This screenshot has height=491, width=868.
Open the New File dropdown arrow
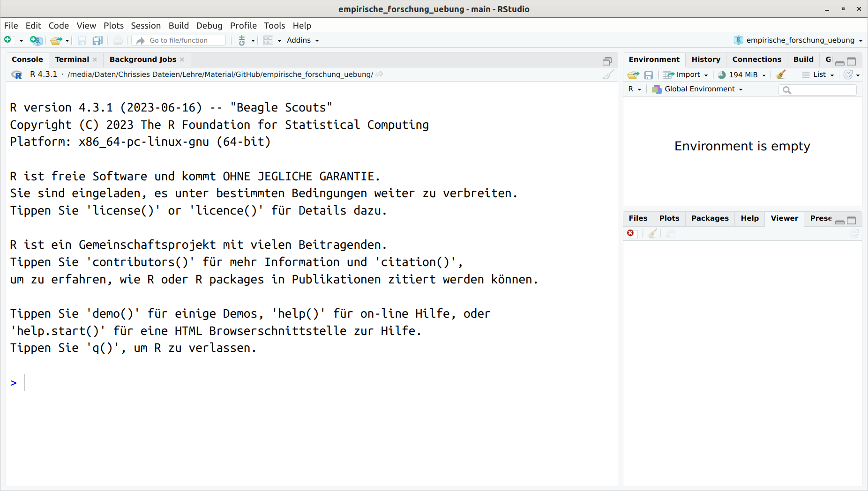pos(21,41)
